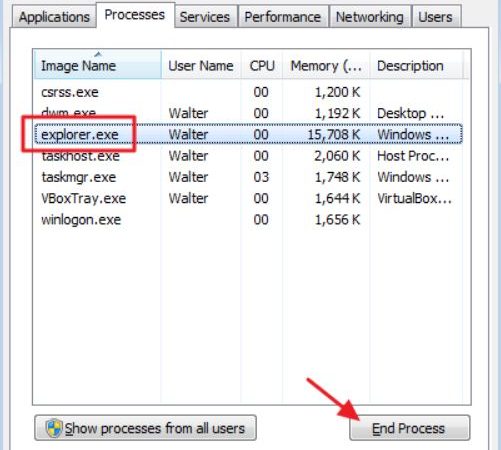This screenshot has width=501, height=450.
Task: Go to the Performance tab
Action: click(283, 17)
